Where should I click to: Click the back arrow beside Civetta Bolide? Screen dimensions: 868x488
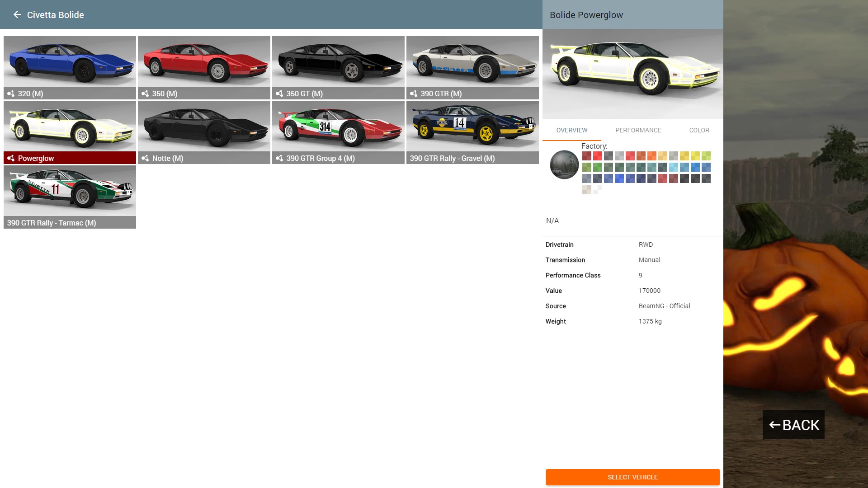point(17,14)
